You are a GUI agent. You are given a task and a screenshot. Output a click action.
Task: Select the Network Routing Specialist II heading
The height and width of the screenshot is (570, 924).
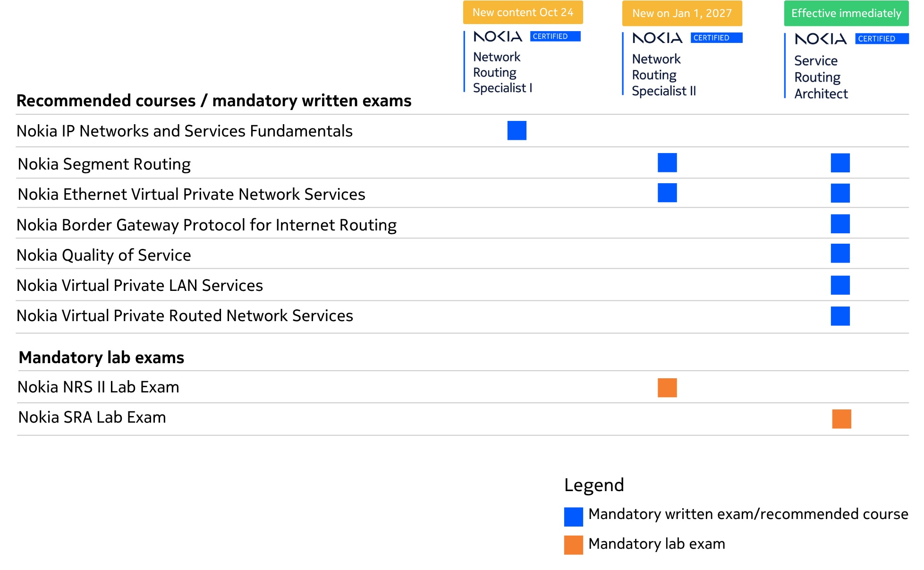pos(664,75)
